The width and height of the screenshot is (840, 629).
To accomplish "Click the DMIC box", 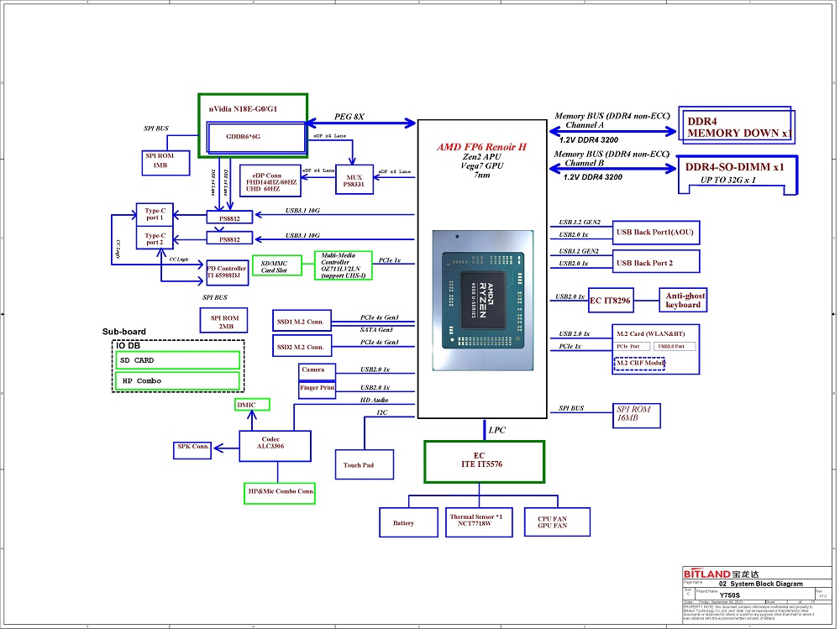I will click(x=252, y=405).
